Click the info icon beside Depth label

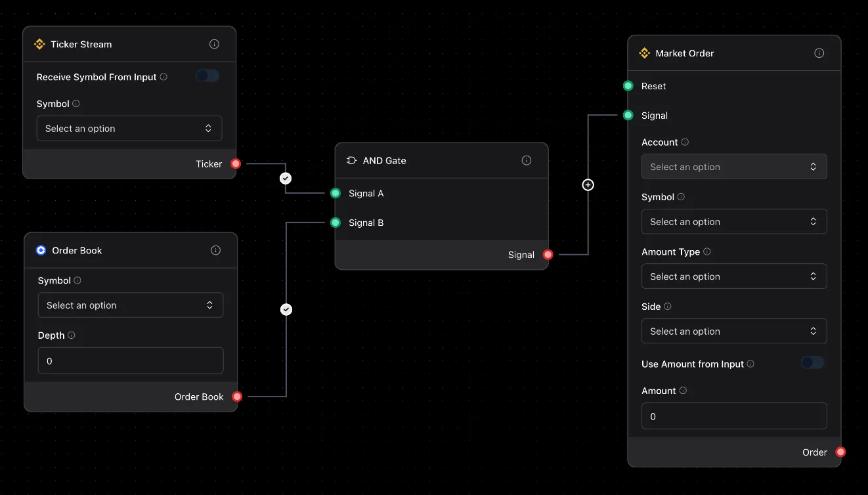click(x=72, y=335)
